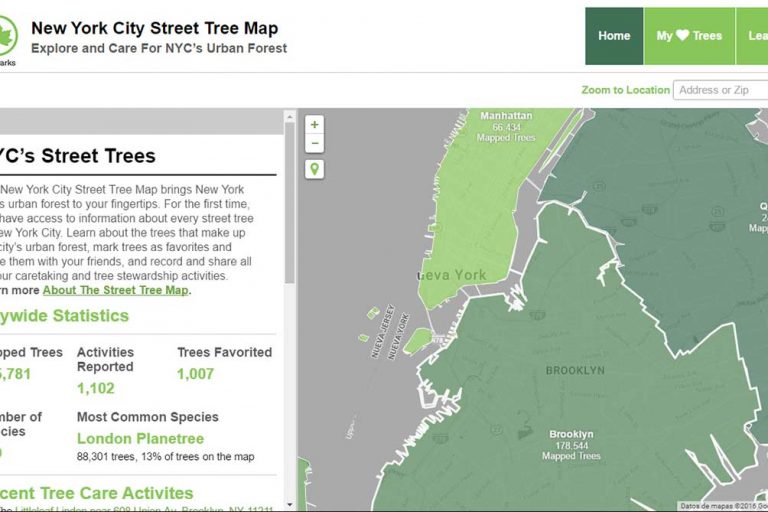Open the partially visible Learn tab

[755, 36]
